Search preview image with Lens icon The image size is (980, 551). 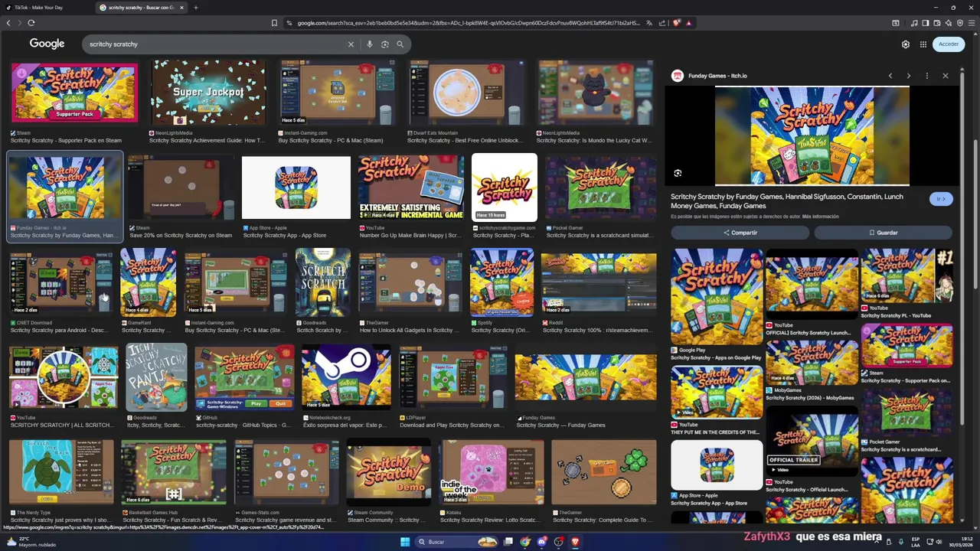click(x=678, y=174)
